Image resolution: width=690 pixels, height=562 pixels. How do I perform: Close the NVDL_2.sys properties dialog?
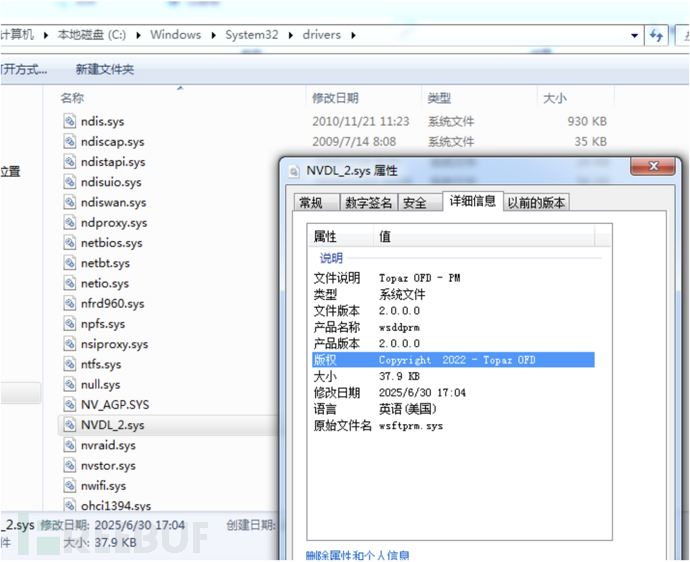[653, 166]
